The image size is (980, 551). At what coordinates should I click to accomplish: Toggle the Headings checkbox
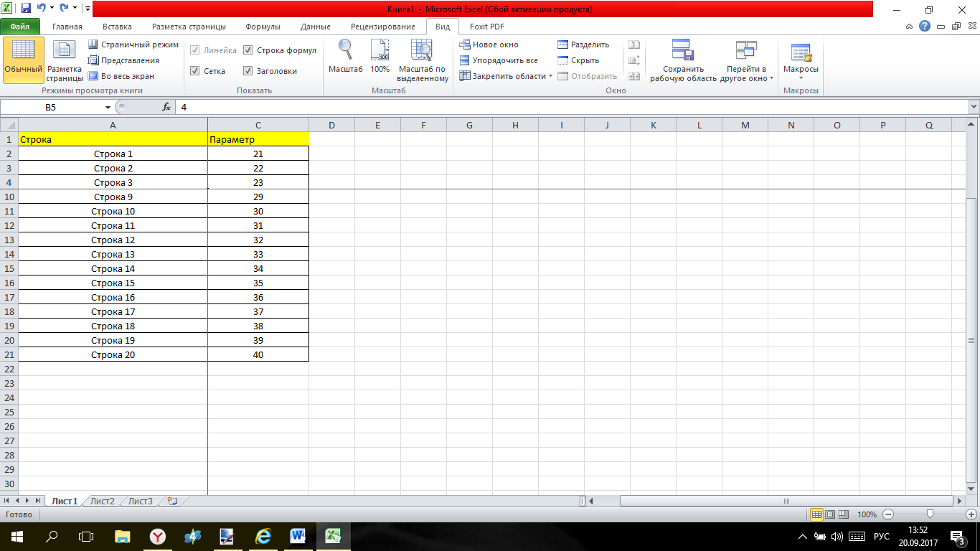[248, 71]
